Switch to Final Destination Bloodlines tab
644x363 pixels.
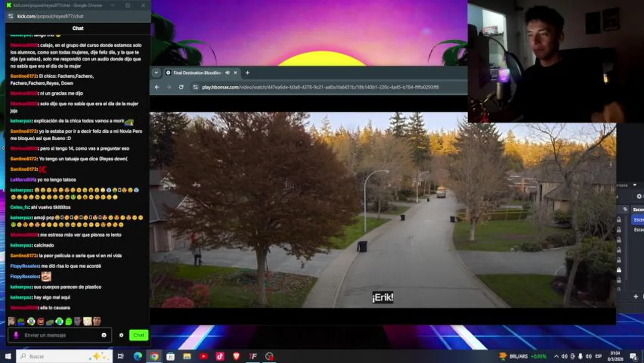(x=197, y=73)
